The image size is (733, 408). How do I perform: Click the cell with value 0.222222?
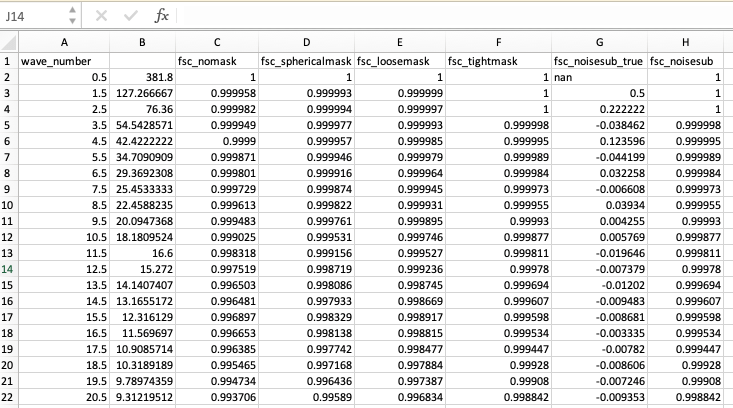coord(598,109)
